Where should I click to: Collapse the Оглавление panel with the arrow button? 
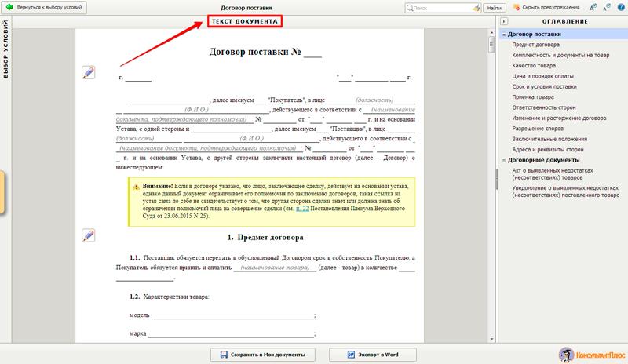pos(504,21)
